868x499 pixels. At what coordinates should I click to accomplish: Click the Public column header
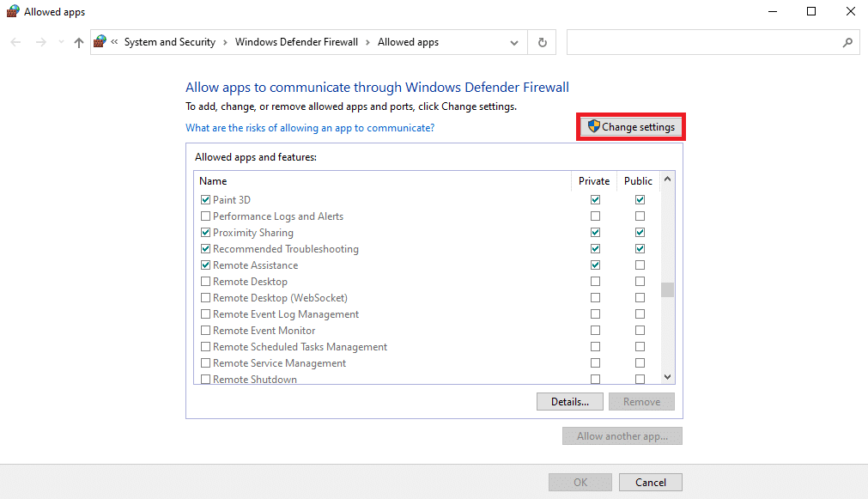click(638, 181)
